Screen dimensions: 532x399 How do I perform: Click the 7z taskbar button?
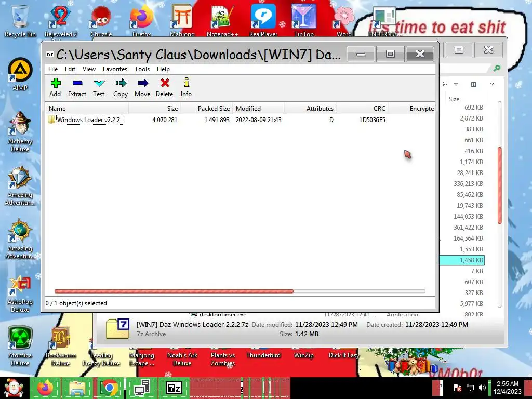tap(174, 388)
